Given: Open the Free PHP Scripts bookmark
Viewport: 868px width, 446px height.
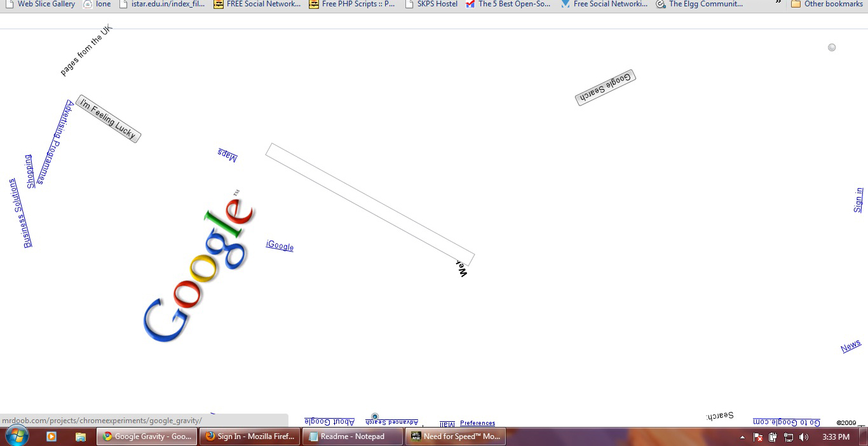Looking at the screenshot, I should (352, 4).
